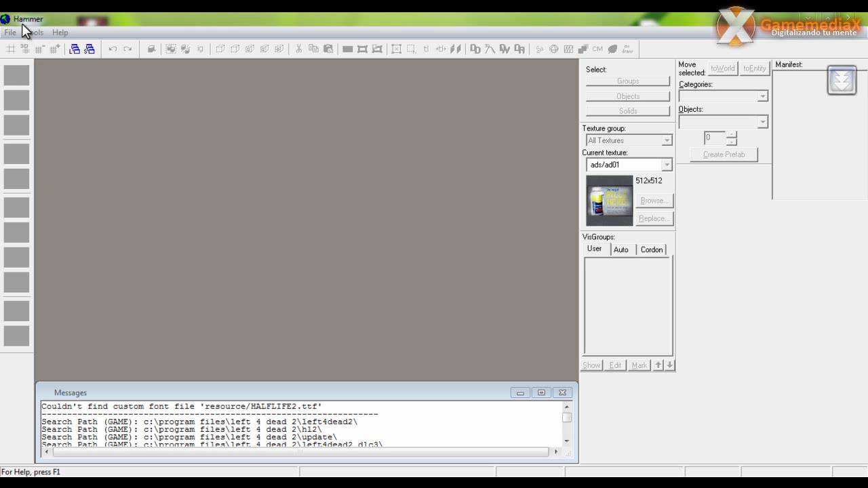Click the Messages window vertical scrollbar
This screenshot has width=868, height=488.
click(x=567, y=424)
